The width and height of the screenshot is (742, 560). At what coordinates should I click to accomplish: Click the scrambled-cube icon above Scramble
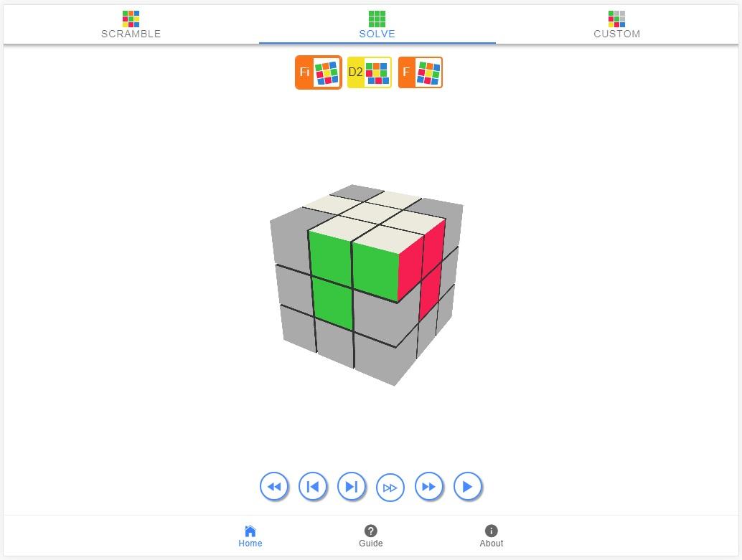(131, 19)
